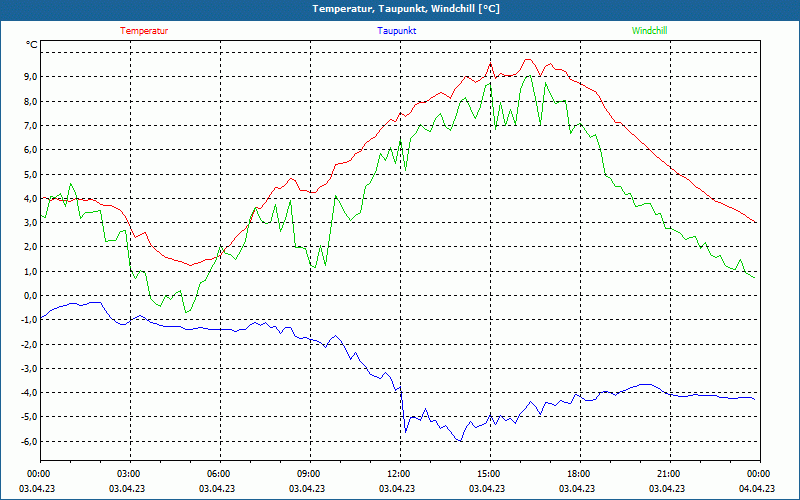
Task: Click the 21:00 time axis label
Action: tap(670, 474)
